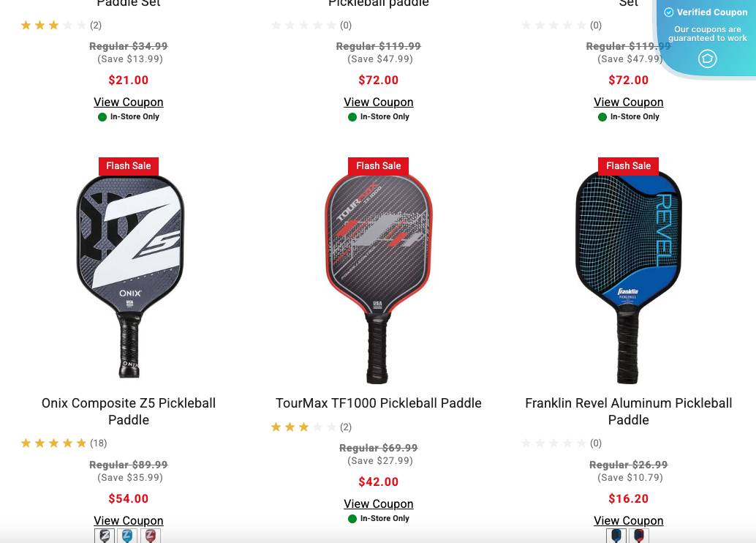Select the red Onix Z5 color swatch
This screenshot has height=543, width=756.
(150, 536)
